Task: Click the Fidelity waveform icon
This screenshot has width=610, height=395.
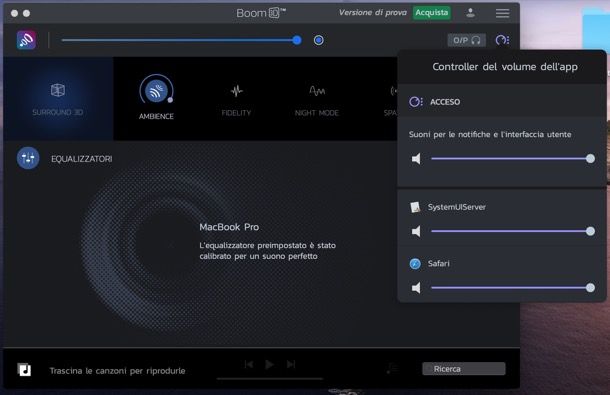Action: click(236, 91)
